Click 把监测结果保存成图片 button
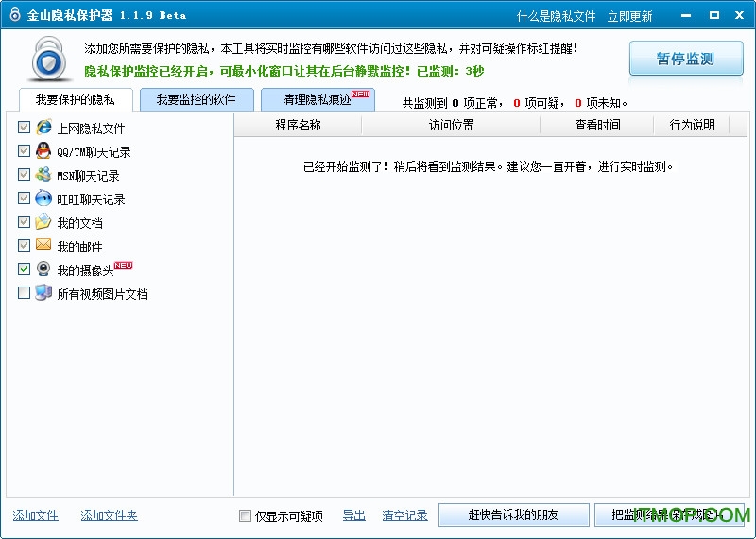This screenshot has height=539, width=756. [x=669, y=514]
